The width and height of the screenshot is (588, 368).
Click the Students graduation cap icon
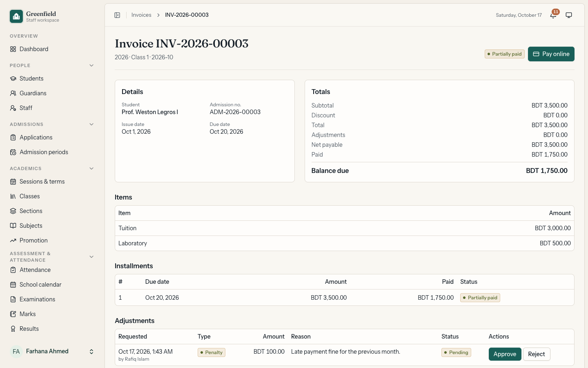tap(13, 79)
